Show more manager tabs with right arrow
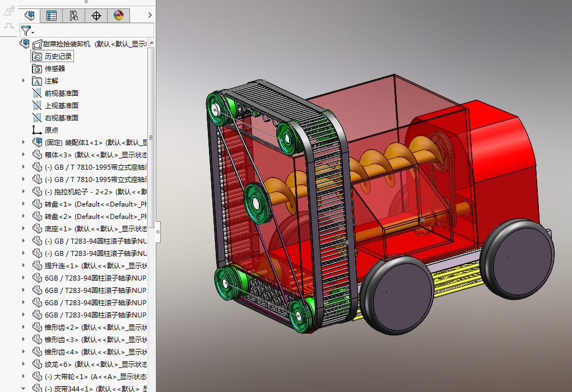The height and width of the screenshot is (392, 572). point(150,15)
